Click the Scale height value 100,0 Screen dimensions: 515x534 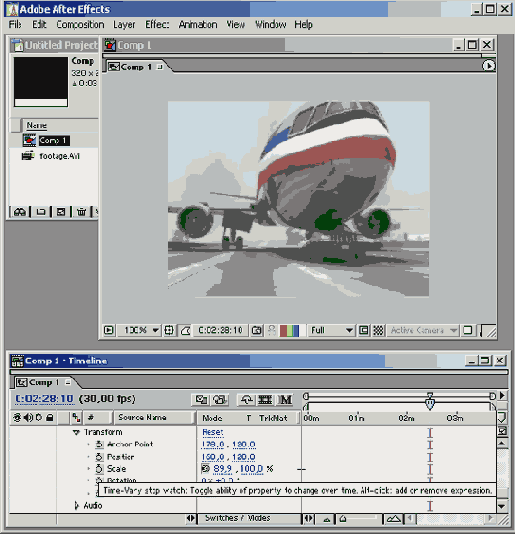point(251,469)
